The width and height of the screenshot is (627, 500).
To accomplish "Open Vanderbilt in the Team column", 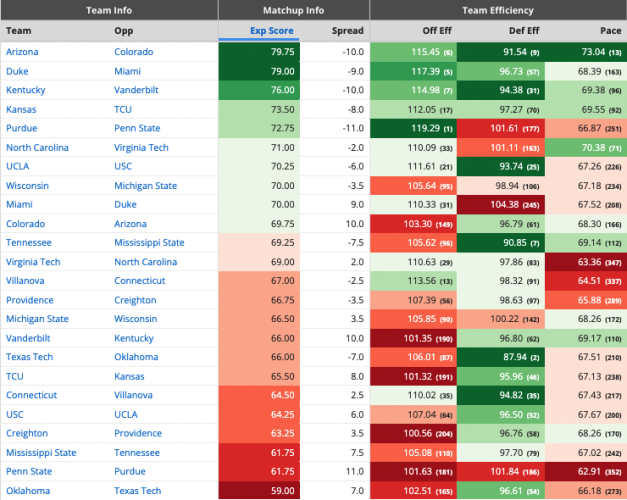I will click(x=28, y=338).
